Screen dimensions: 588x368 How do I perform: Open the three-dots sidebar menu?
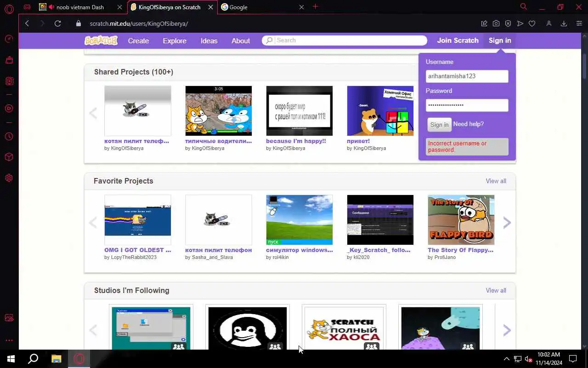click(9, 340)
